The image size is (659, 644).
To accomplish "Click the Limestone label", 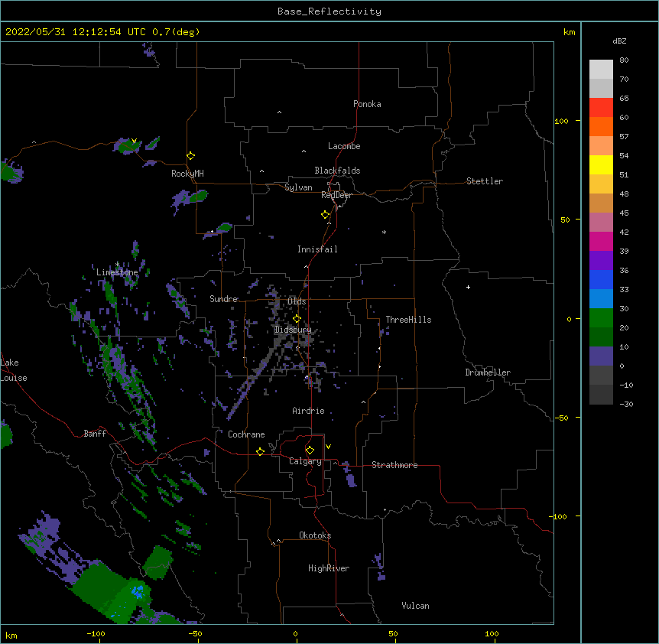I will [117, 272].
